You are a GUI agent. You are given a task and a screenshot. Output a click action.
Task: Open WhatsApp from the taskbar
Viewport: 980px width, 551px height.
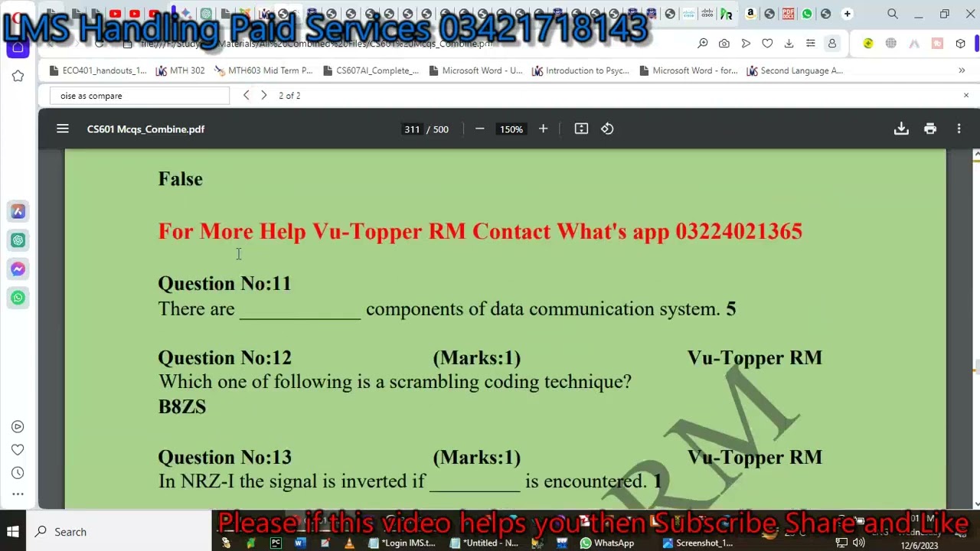click(x=607, y=543)
